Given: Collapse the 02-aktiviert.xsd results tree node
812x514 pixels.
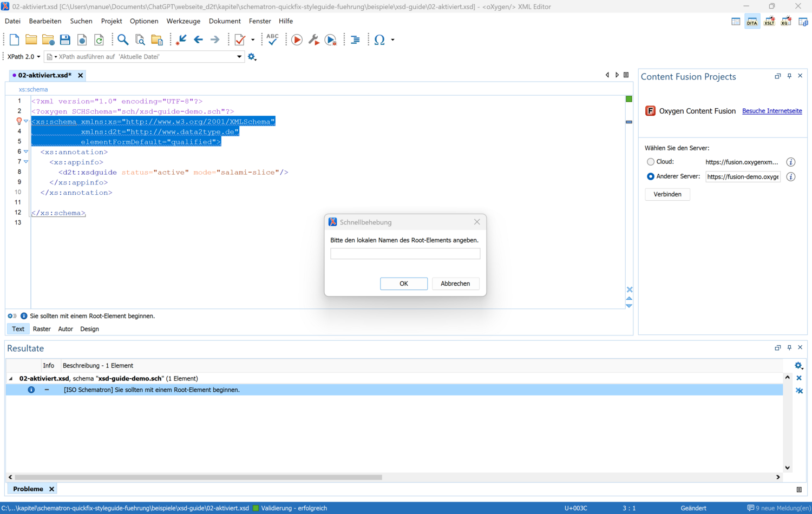Looking at the screenshot, I should 11,379.
